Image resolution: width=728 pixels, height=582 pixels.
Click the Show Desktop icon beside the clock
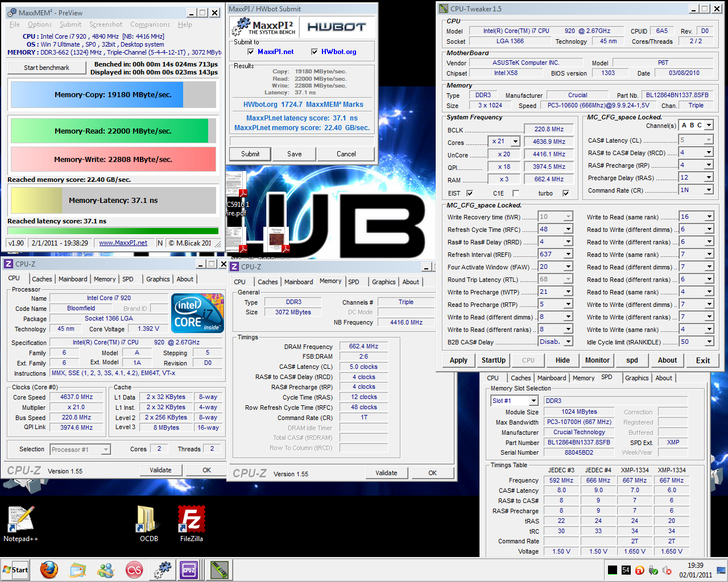pyautogui.click(x=720, y=570)
